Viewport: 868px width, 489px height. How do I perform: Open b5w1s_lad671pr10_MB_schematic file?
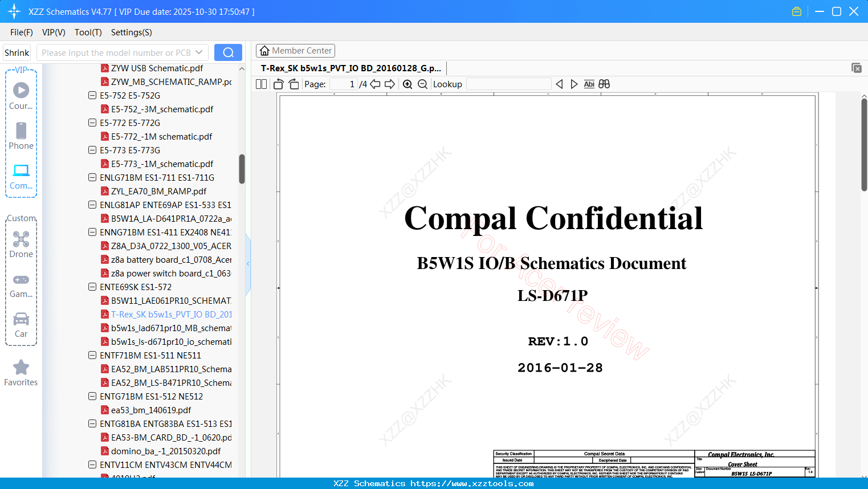pyautogui.click(x=171, y=328)
